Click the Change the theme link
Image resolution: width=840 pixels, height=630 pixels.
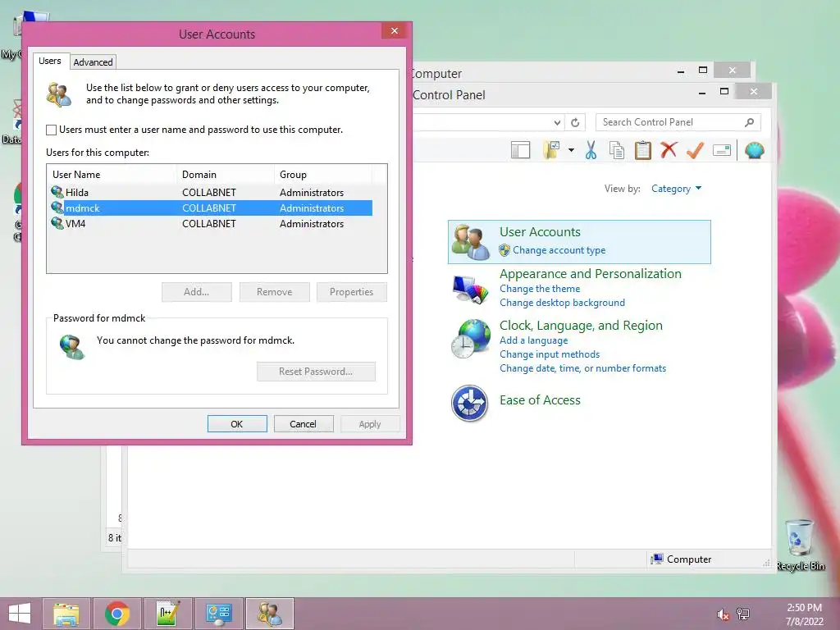(540, 289)
